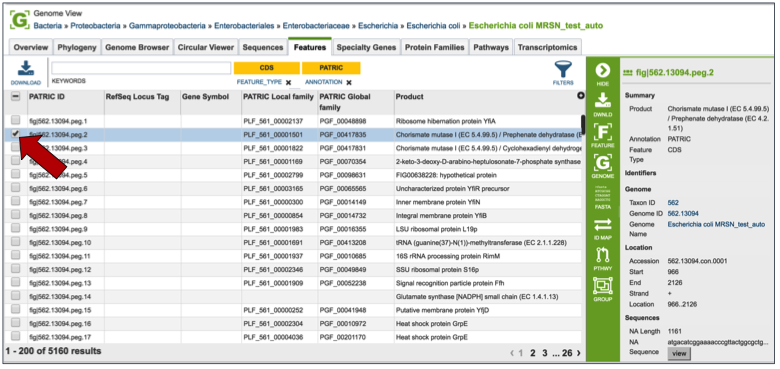Check the box for fig|562.13094.peg.8
Image resolution: width=780 pixels, height=369 pixels.
pyautogui.click(x=15, y=215)
